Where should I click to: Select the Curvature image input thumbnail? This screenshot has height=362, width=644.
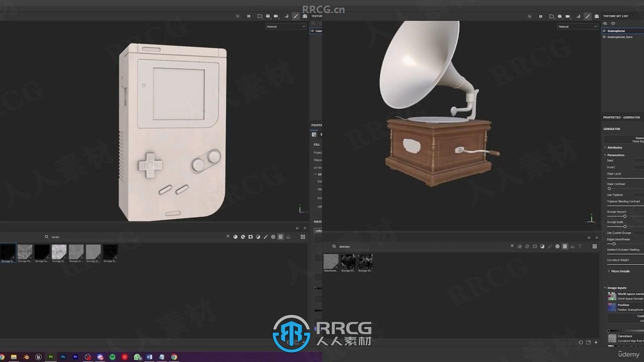pos(612,338)
